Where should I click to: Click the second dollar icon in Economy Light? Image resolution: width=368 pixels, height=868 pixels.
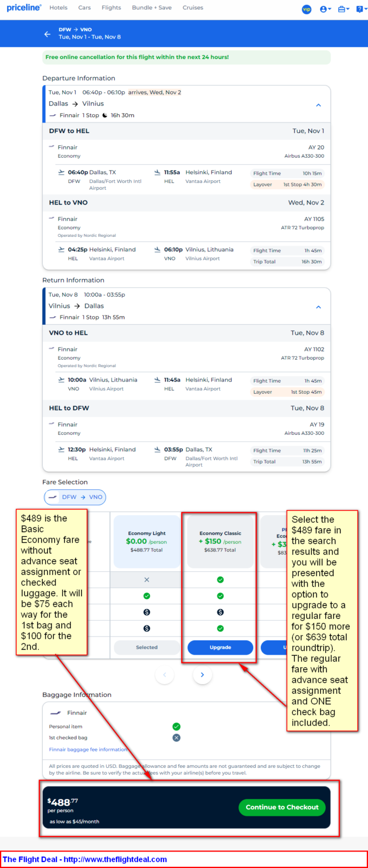point(147,628)
